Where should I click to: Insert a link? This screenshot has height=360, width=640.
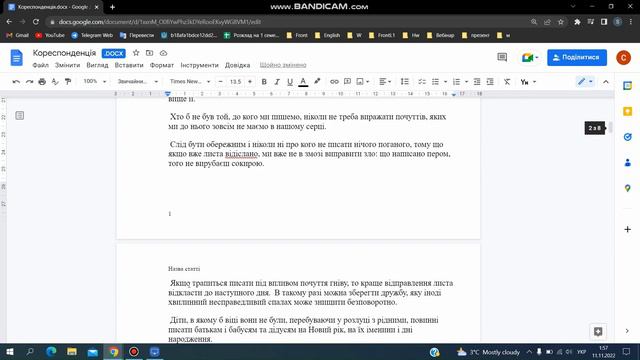pos(334,82)
